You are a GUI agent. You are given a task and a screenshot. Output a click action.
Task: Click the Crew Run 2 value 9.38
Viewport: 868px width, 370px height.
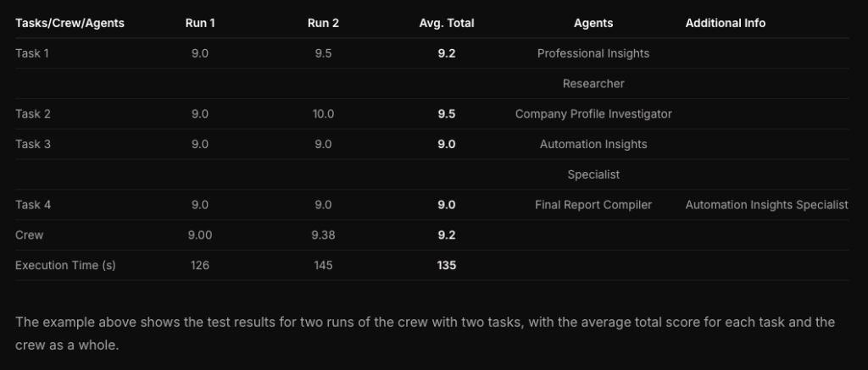tap(323, 235)
